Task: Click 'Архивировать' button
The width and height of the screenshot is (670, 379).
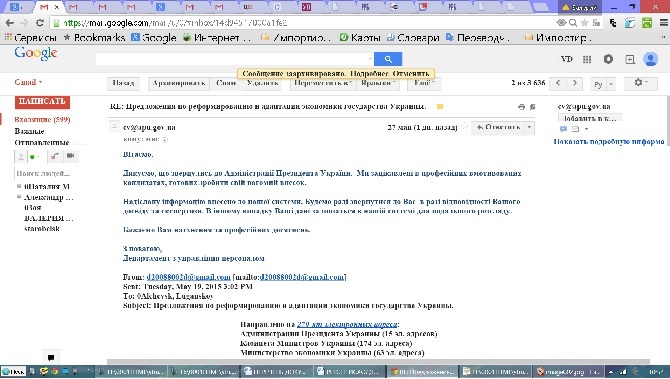Action: pos(179,83)
